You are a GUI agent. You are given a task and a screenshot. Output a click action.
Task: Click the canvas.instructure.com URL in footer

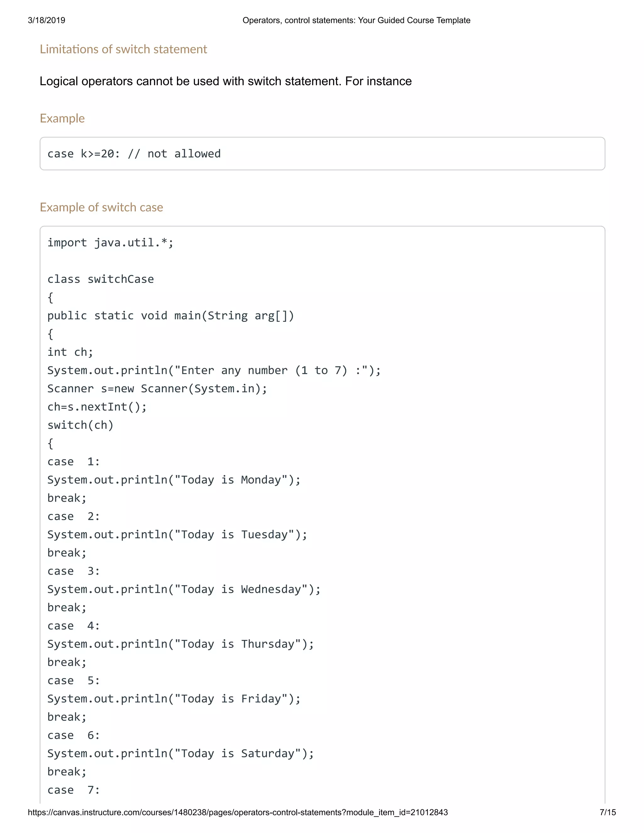(x=238, y=812)
